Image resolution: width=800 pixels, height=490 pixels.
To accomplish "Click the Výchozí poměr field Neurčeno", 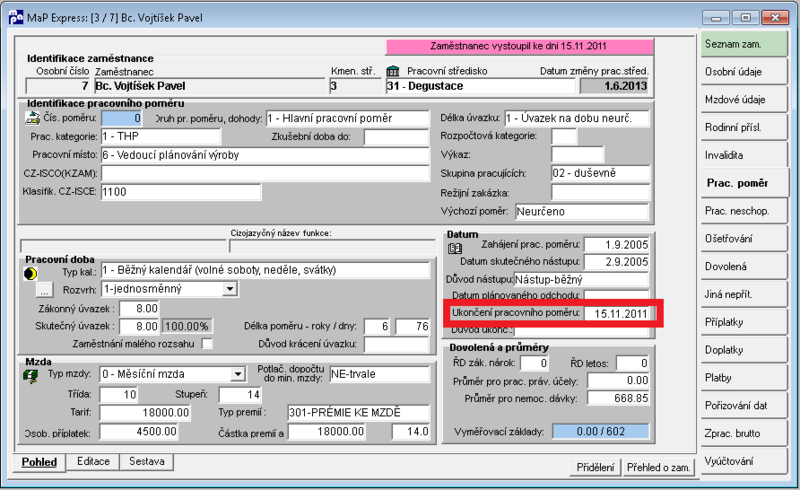I will pyautogui.click(x=582, y=212).
